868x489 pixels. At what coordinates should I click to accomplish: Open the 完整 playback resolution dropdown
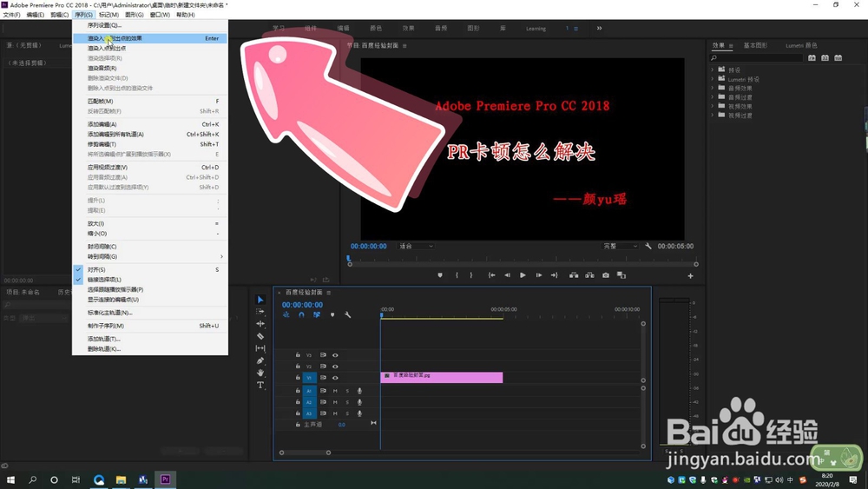620,246
